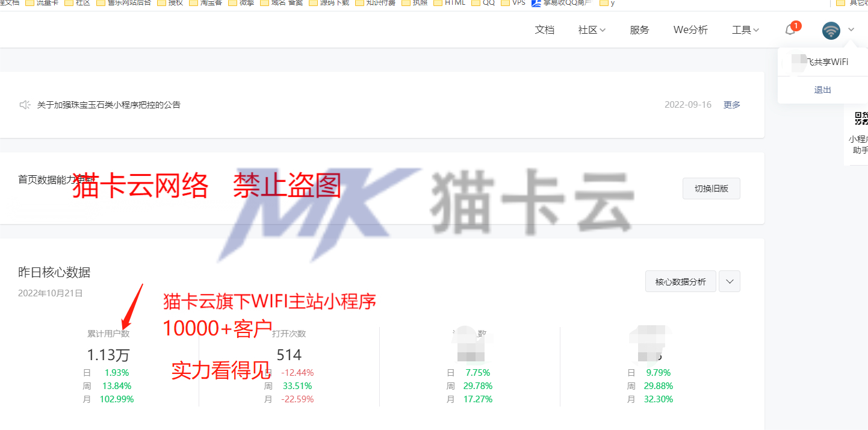Image resolution: width=868 pixels, height=430 pixels.
Task: Click the daily change 7.75%
Action: coord(478,373)
